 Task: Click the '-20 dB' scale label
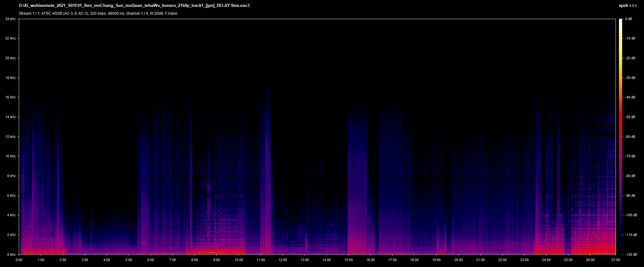click(x=630, y=58)
